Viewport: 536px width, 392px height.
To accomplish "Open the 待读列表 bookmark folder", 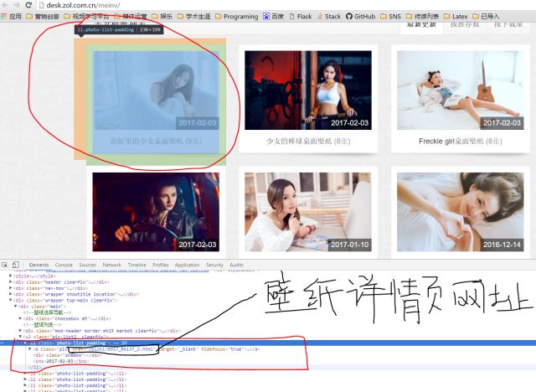I will pyautogui.click(x=422, y=17).
